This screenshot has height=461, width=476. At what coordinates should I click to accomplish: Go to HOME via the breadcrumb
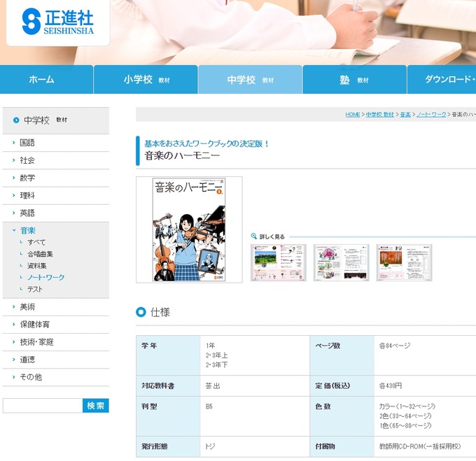click(352, 114)
